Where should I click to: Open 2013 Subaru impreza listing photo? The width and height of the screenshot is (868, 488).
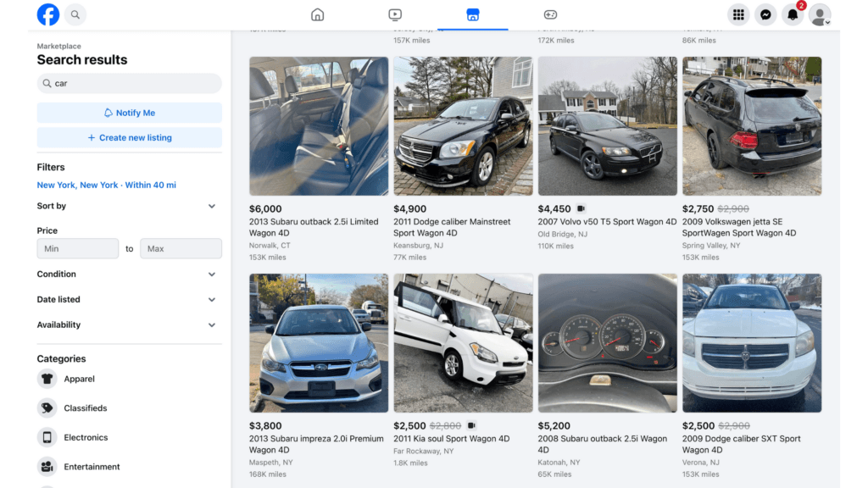click(319, 343)
